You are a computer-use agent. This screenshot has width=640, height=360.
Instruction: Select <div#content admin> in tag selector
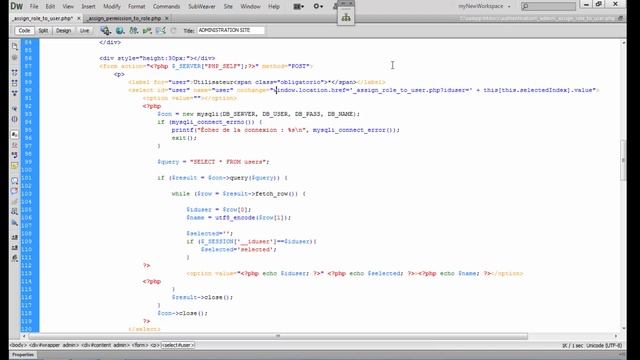coord(105,345)
